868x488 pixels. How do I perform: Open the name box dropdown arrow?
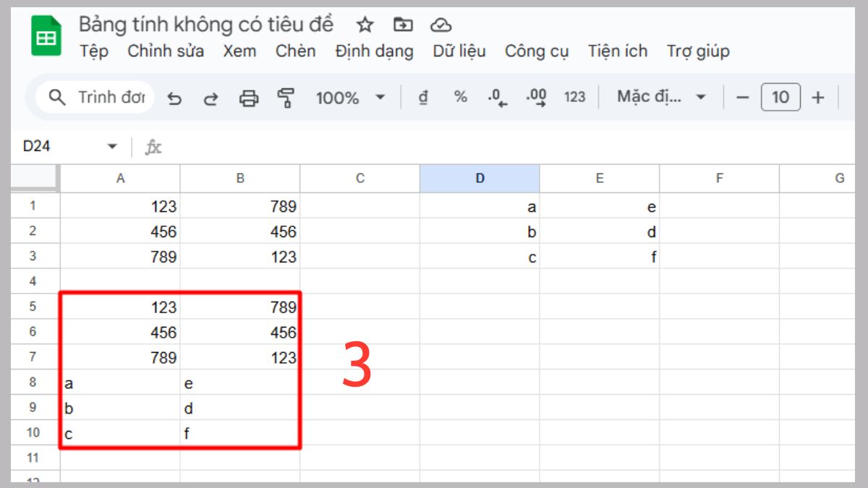click(113, 145)
